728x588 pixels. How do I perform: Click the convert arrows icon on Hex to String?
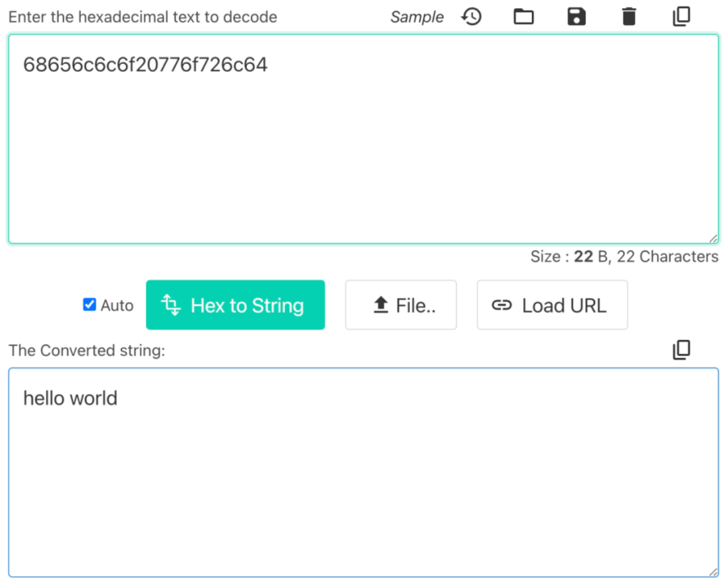[171, 305]
